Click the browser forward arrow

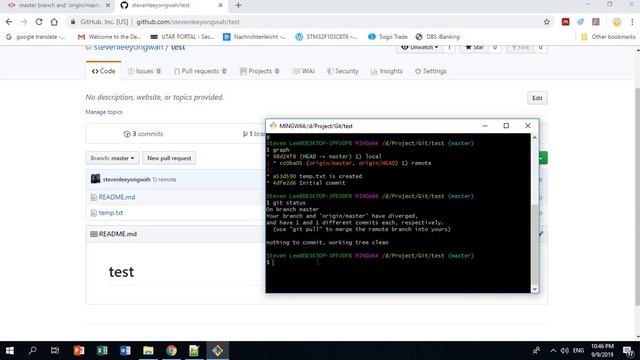click(24, 22)
